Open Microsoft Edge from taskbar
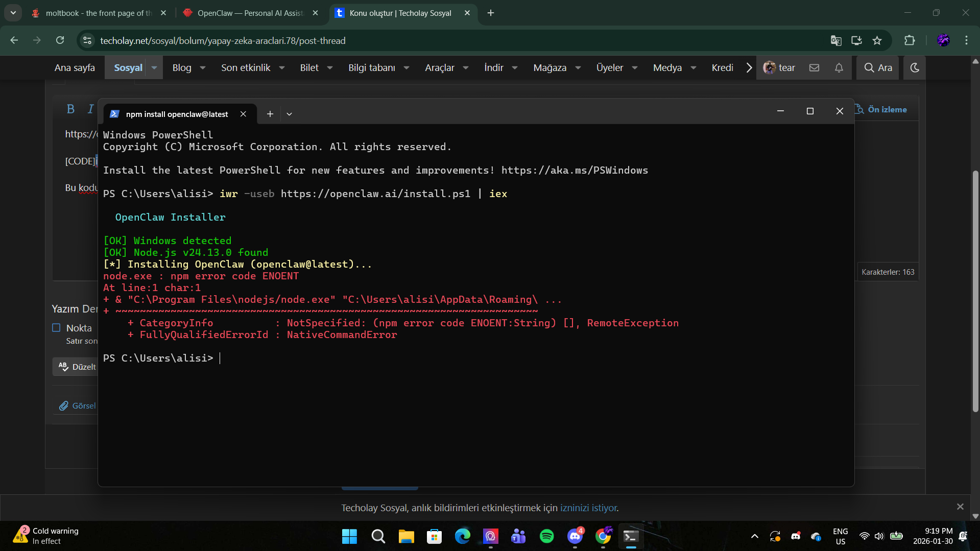 tap(462, 536)
